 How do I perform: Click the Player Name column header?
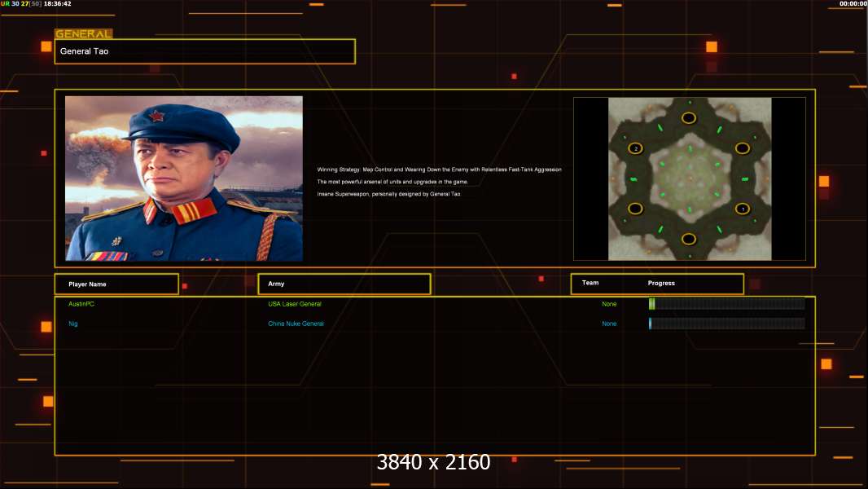(116, 284)
